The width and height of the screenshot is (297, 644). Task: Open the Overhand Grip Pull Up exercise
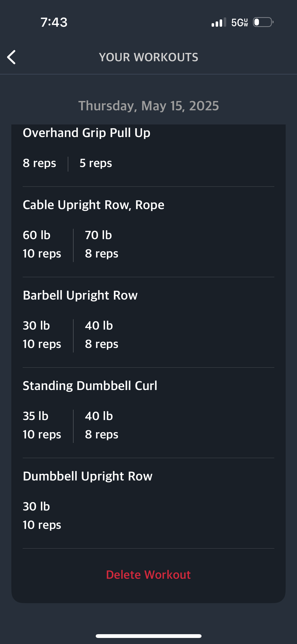click(86, 133)
